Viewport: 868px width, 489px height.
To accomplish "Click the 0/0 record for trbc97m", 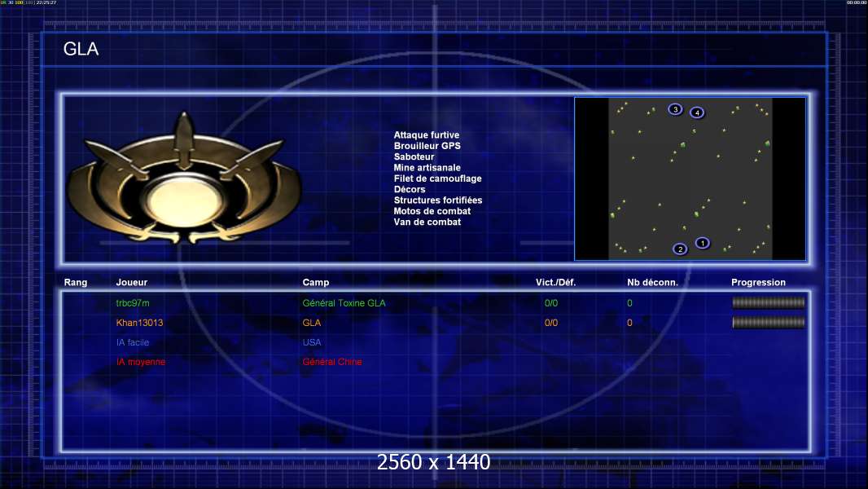I will click(551, 303).
